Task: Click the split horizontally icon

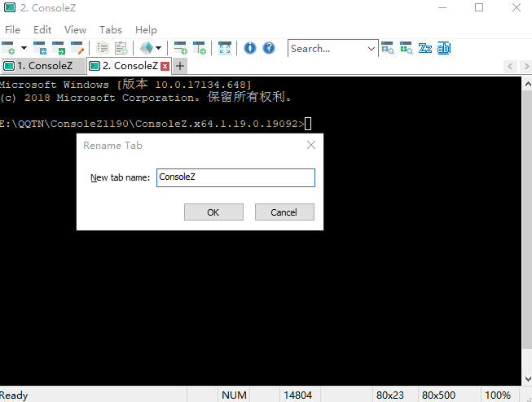Action: click(x=180, y=48)
